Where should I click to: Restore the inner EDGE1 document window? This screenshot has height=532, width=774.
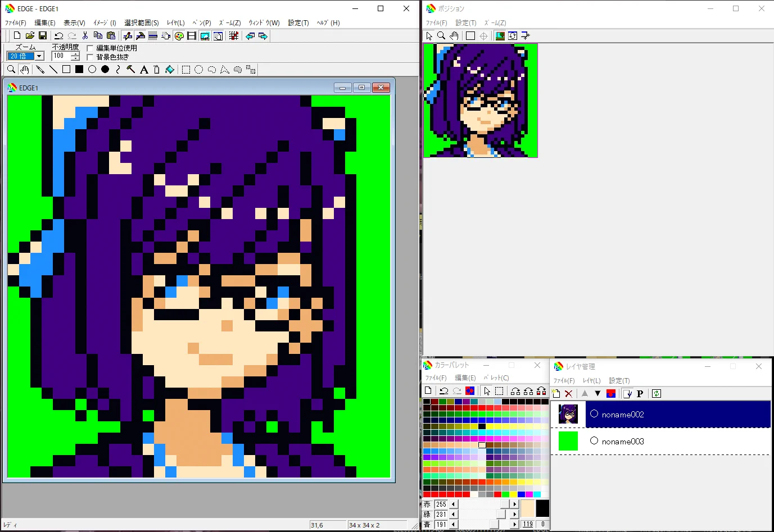tap(361, 88)
